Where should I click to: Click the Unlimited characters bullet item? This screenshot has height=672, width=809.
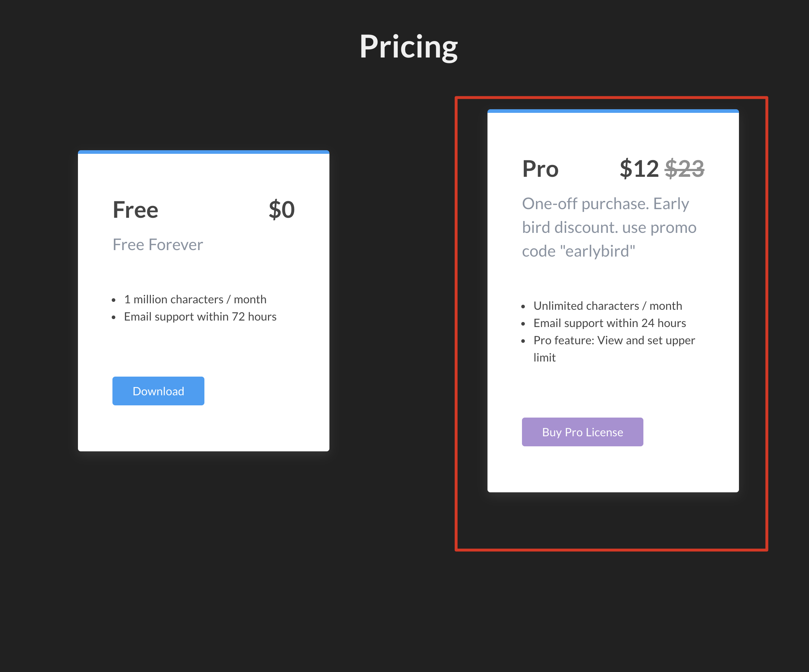pos(607,306)
